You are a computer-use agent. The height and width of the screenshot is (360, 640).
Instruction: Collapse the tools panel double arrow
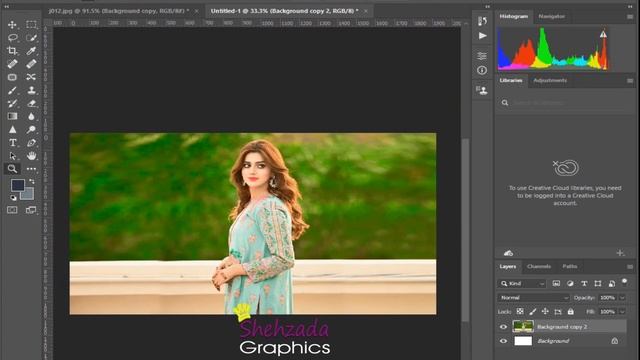7,7
